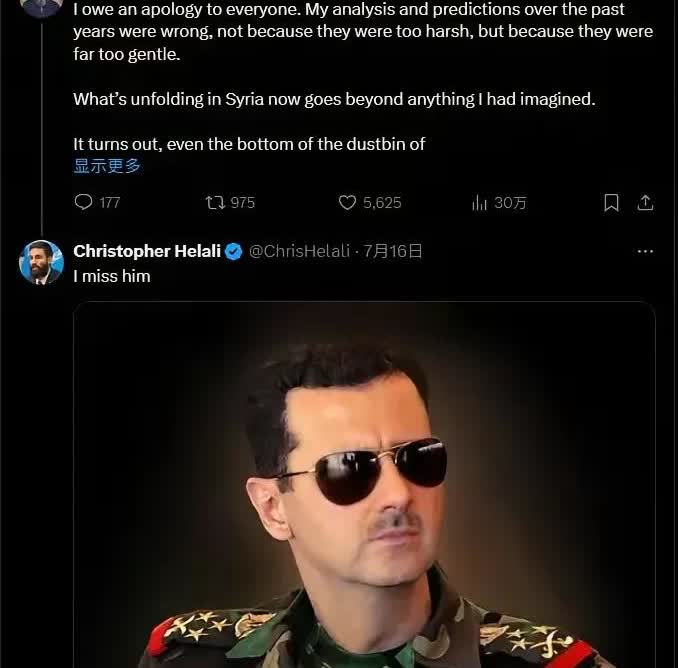This screenshot has height=668, width=678.
Task: Click the 5,625 likes count
Action: pyautogui.click(x=382, y=203)
